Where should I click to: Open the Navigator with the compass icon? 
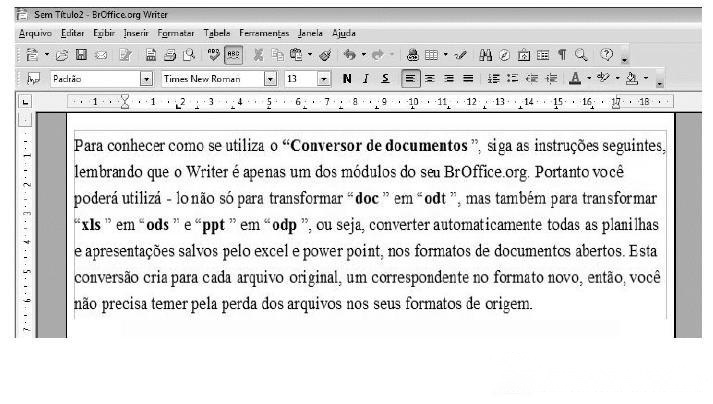pyautogui.click(x=504, y=55)
